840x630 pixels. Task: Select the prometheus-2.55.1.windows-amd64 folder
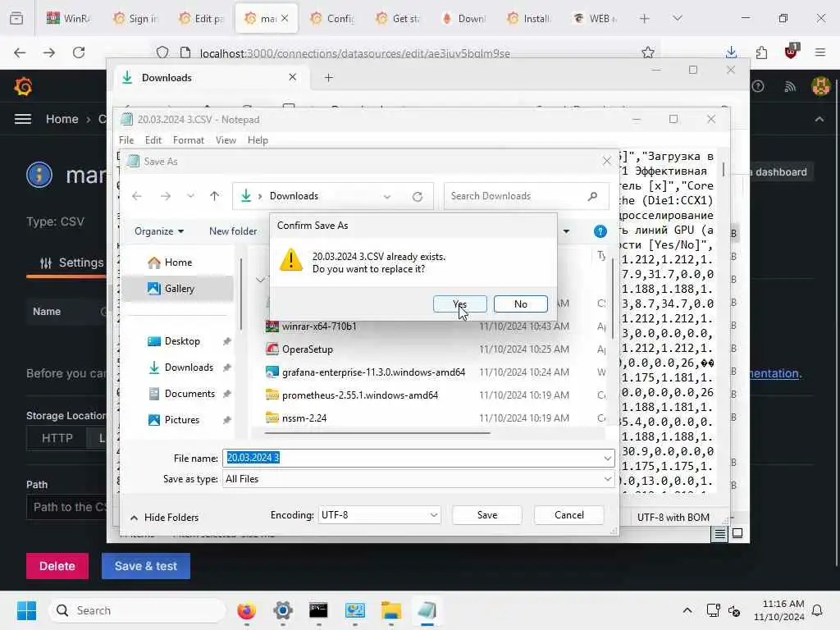(359, 395)
